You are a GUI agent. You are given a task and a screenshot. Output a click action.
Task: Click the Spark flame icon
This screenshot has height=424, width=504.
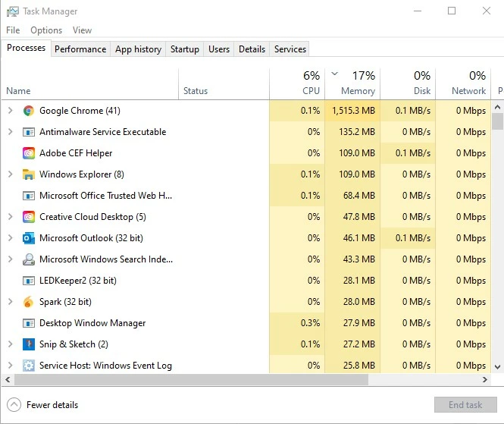pos(28,302)
